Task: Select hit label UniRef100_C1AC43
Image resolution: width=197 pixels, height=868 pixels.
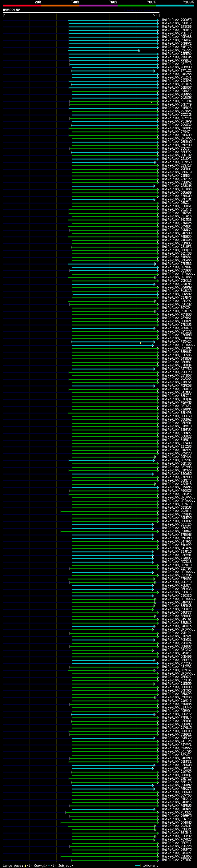Action: pos(177,700)
